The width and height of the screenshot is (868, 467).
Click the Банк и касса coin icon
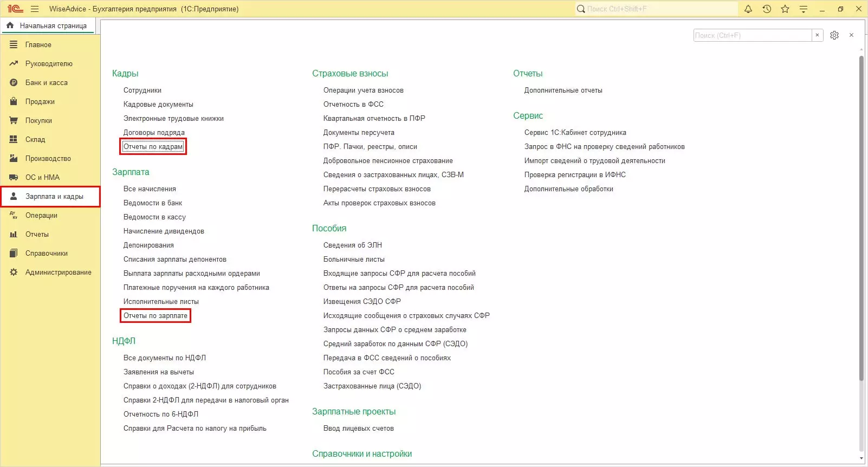(x=14, y=82)
